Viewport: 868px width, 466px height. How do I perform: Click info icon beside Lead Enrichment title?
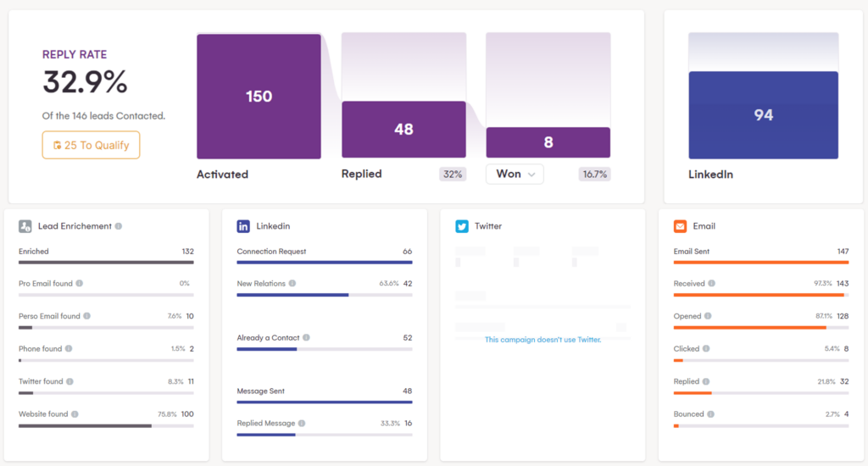(x=119, y=226)
